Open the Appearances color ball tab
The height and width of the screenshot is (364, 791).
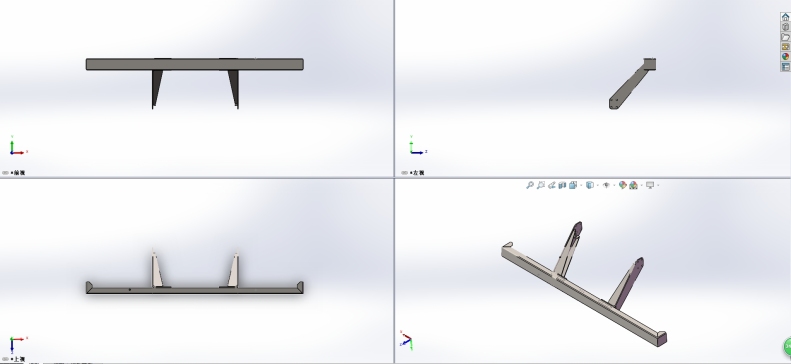[x=785, y=56]
